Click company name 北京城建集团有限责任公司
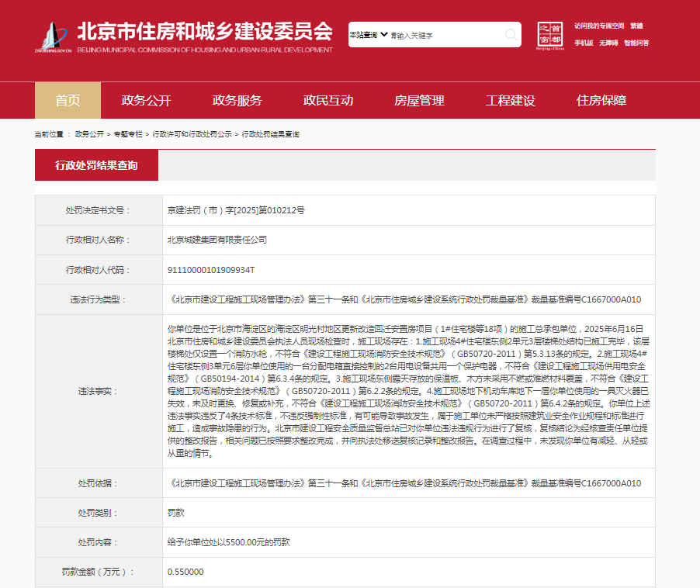The height and width of the screenshot is (588, 700). pyautogui.click(x=217, y=240)
